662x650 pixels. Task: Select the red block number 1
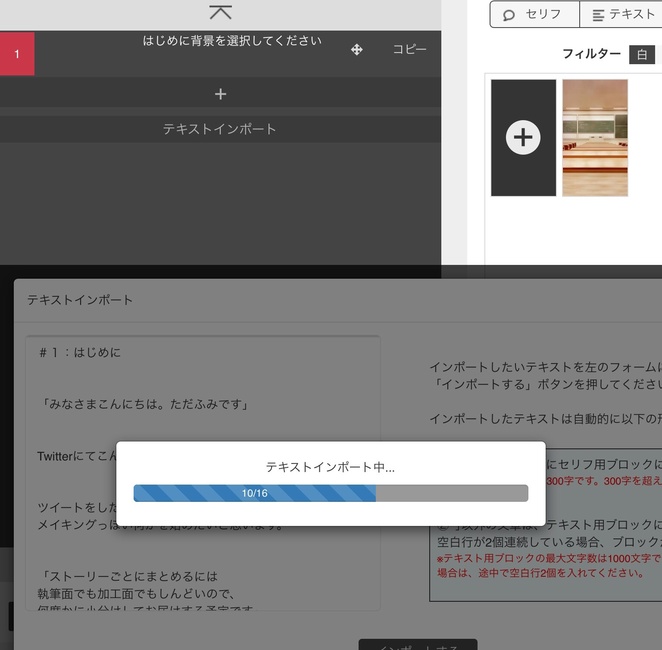pos(17,54)
